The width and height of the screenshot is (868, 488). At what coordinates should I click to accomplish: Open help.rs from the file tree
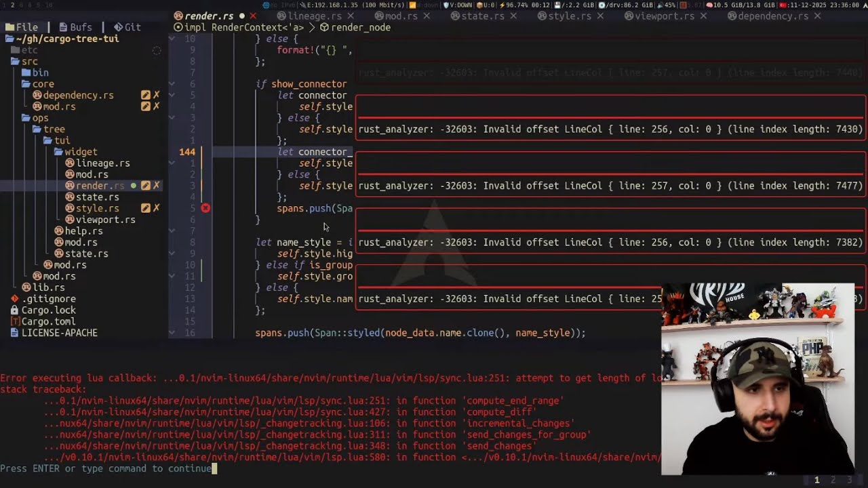(78, 231)
